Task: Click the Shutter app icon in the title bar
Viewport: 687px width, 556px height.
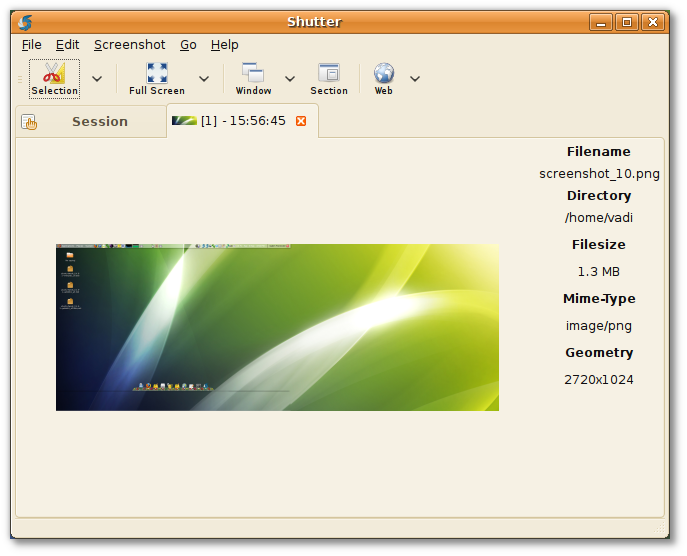Action: click(25, 22)
